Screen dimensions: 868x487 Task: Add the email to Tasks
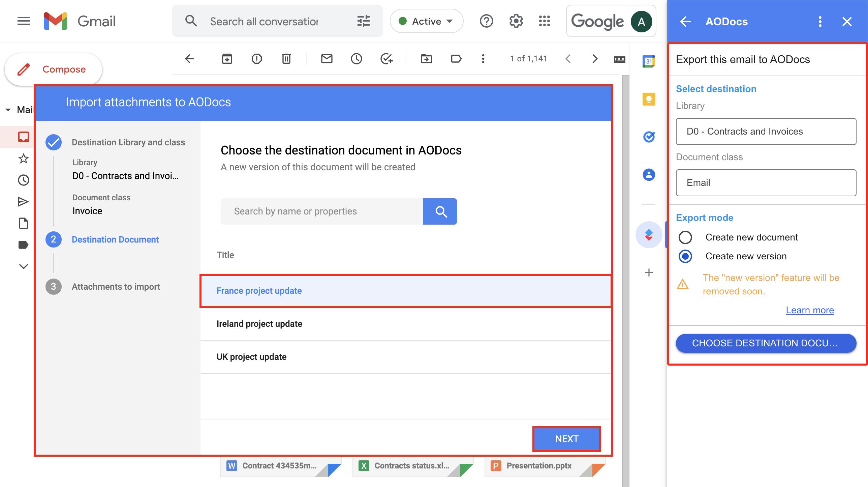386,58
